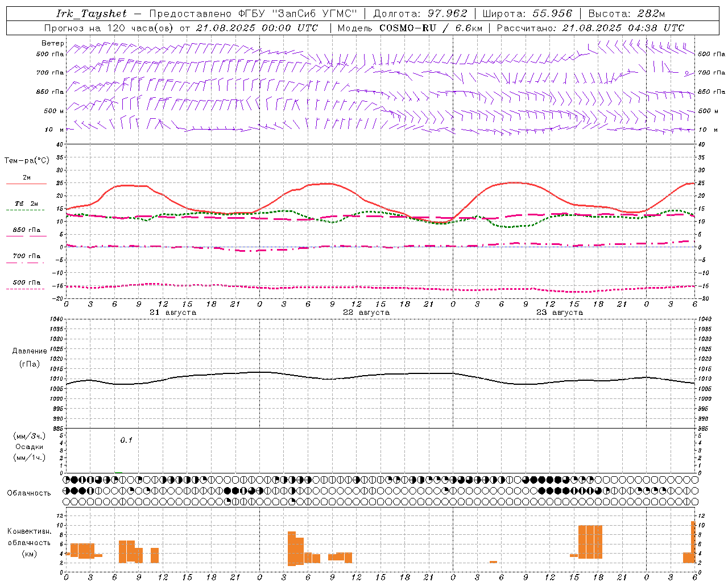Image resolution: width=728 pixels, height=582 pixels.
Task: Click the 'Td 2м' dew point legend entry
Action: click(26, 203)
